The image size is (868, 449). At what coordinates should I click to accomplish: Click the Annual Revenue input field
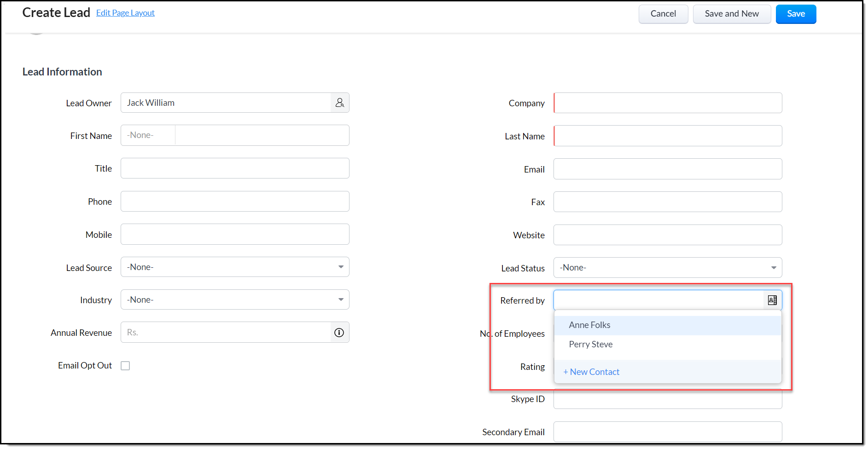(x=226, y=333)
